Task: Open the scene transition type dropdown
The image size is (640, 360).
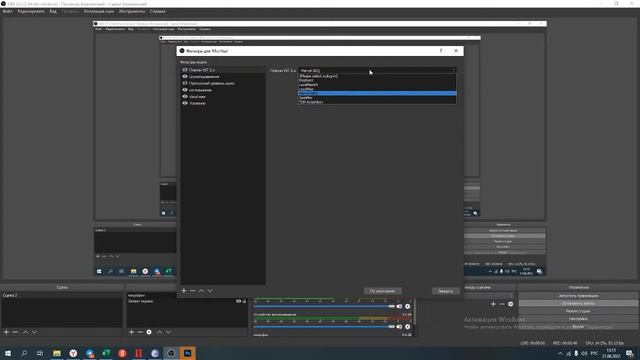Action: [489, 296]
